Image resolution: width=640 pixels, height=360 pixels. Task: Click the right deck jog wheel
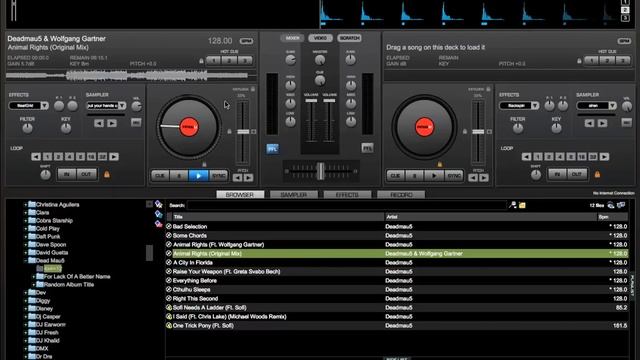(424, 127)
